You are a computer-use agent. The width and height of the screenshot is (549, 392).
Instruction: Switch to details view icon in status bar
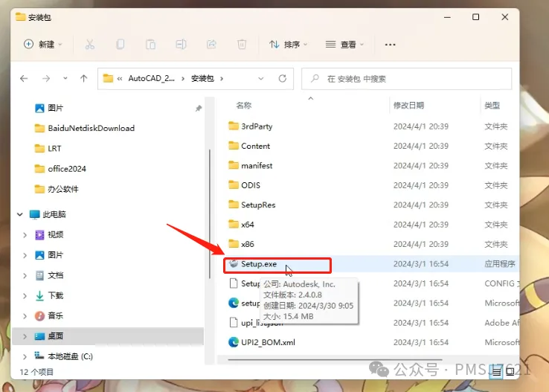496,372
